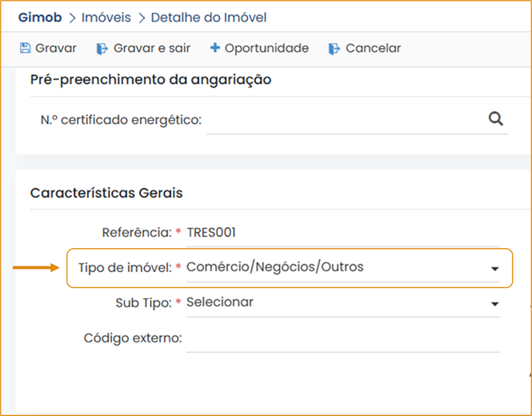Go to Gimob in the breadcrumb
Image resolution: width=532 pixels, height=416 pixels.
click(39, 17)
